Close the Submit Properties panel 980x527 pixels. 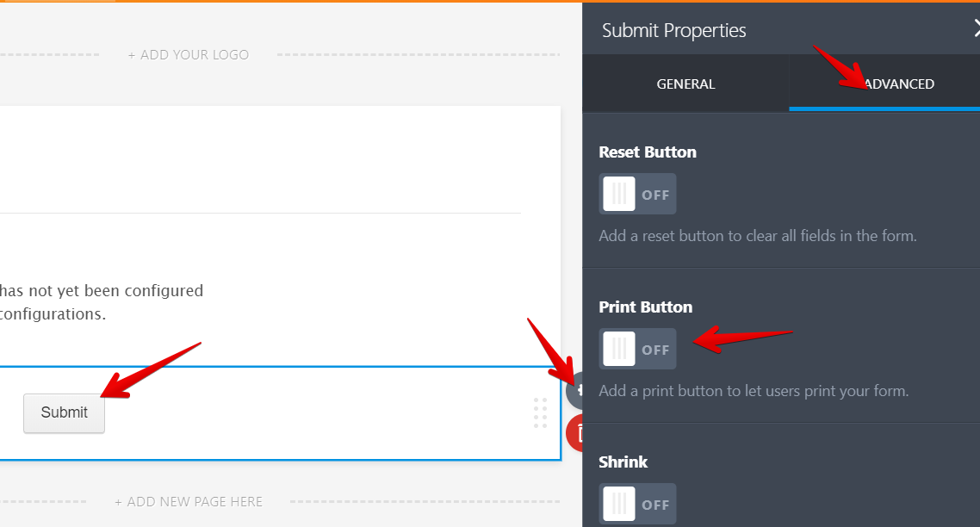[976, 30]
